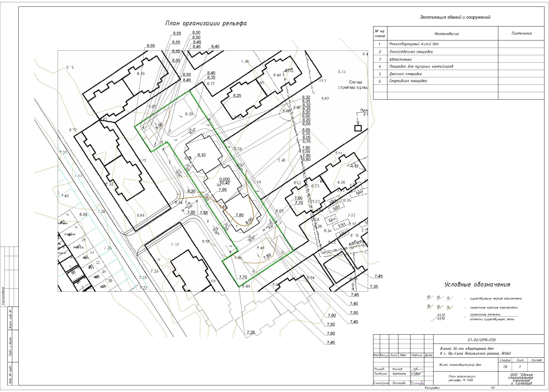Click 'Жилой многоквартирный дом' in title block
Image resolution: width=549 pixels, height=392 pixels.
coord(460,365)
